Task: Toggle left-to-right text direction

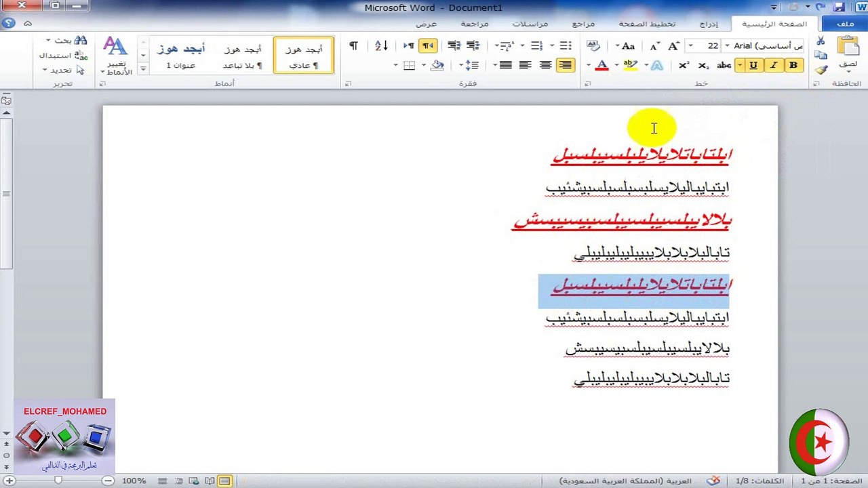Action: [x=409, y=45]
